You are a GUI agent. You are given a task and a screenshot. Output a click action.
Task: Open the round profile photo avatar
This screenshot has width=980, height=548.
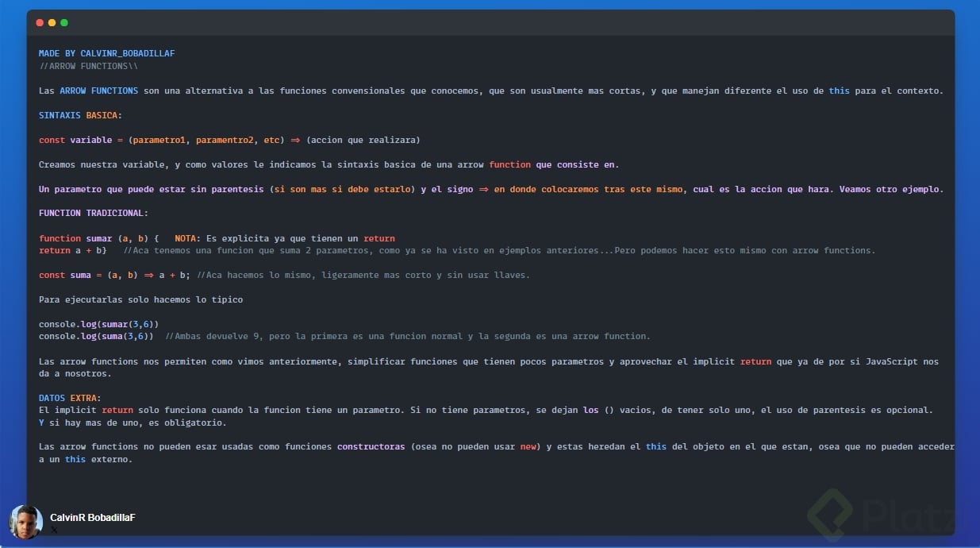click(25, 523)
